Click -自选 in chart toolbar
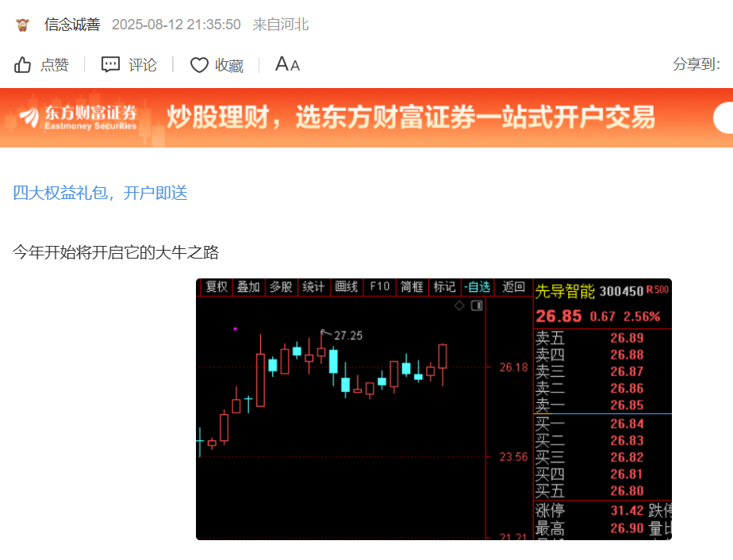This screenshot has height=560, width=733. coord(477,286)
